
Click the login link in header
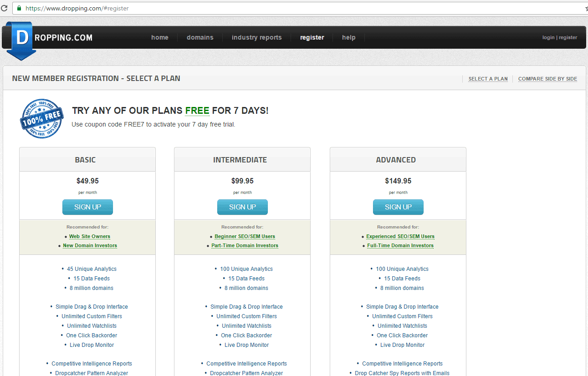coord(548,37)
